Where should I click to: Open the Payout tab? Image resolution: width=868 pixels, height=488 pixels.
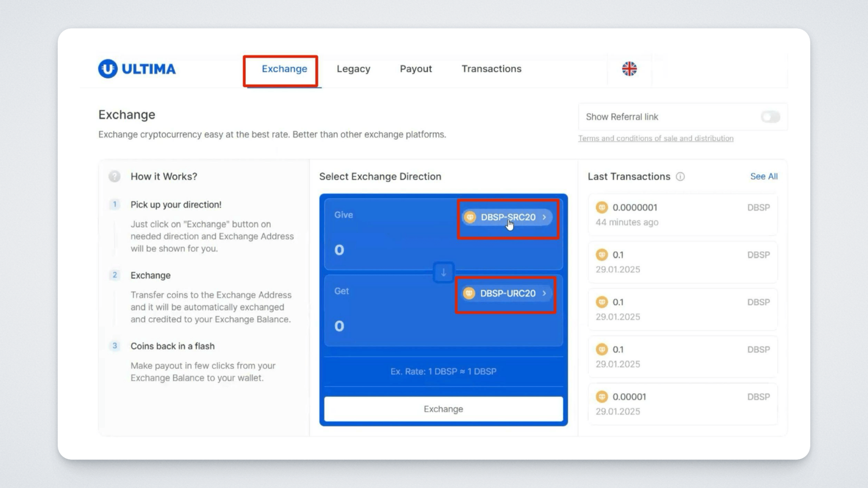tap(415, 69)
